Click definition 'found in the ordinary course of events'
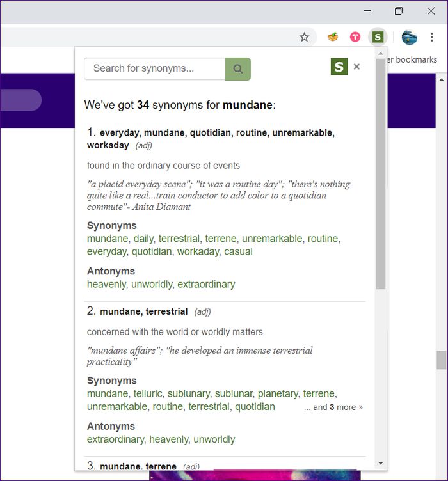 [x=163, y=166]
